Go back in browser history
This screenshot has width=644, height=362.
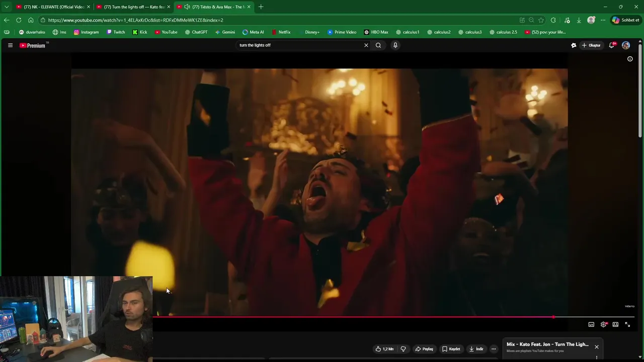tap(6, 20)
